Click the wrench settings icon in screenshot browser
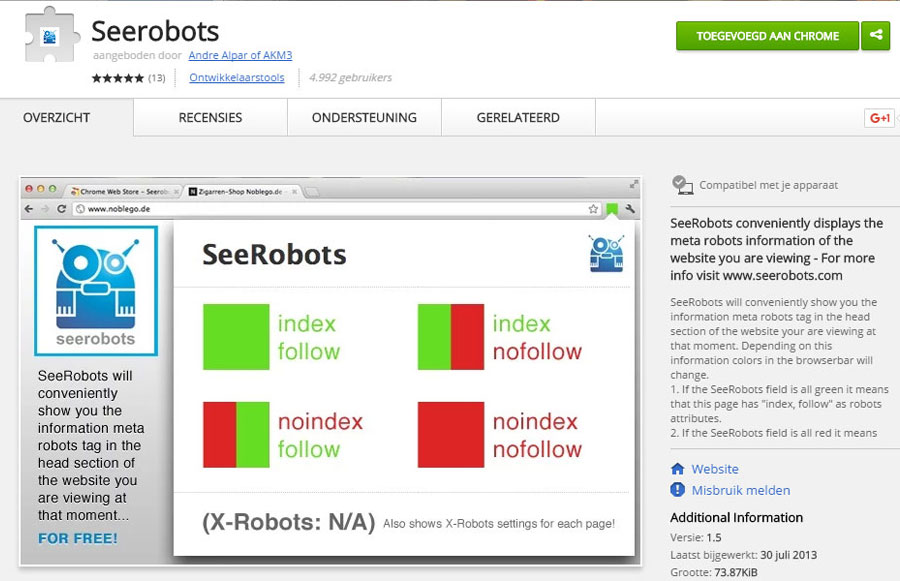This screenshot has width=900, height=581. [630, 209]
